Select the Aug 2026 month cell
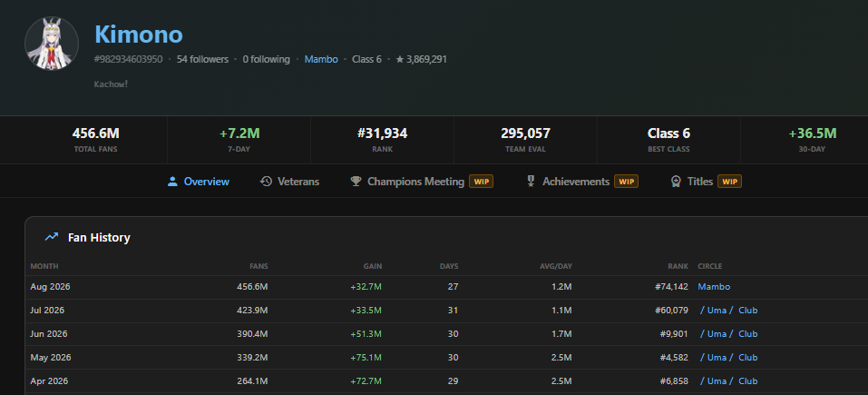 pos(51,286)
